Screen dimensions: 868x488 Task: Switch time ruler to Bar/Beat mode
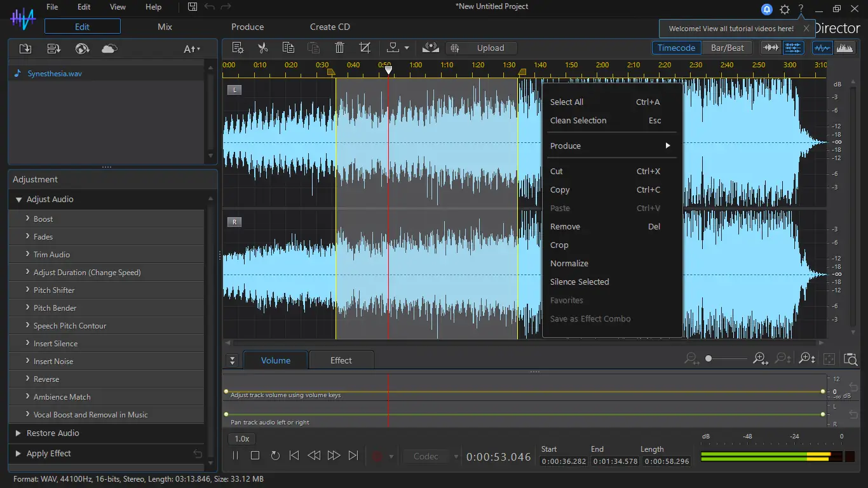point(727,48)
